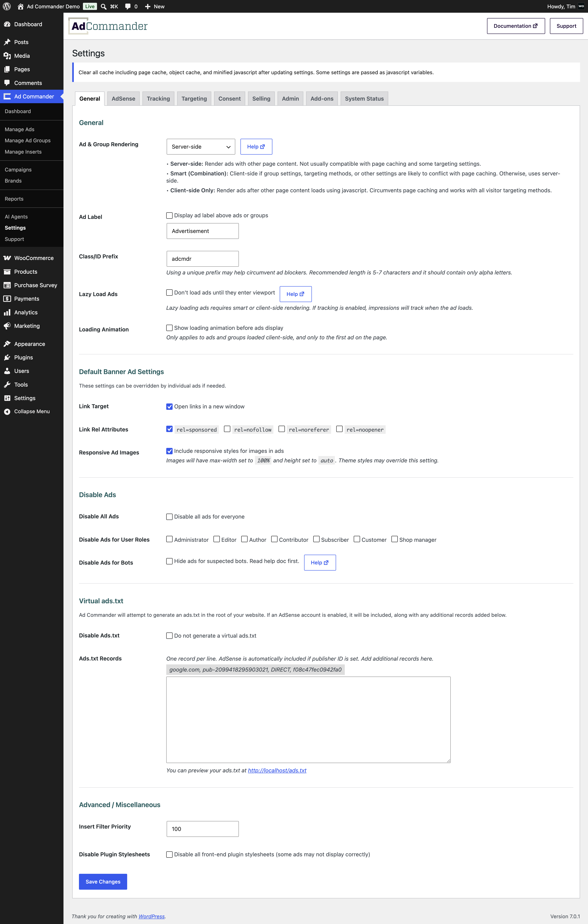The image size is (588, 924).
Task: Click the Comments icon in sidebar
Action: tap(7, 83)
